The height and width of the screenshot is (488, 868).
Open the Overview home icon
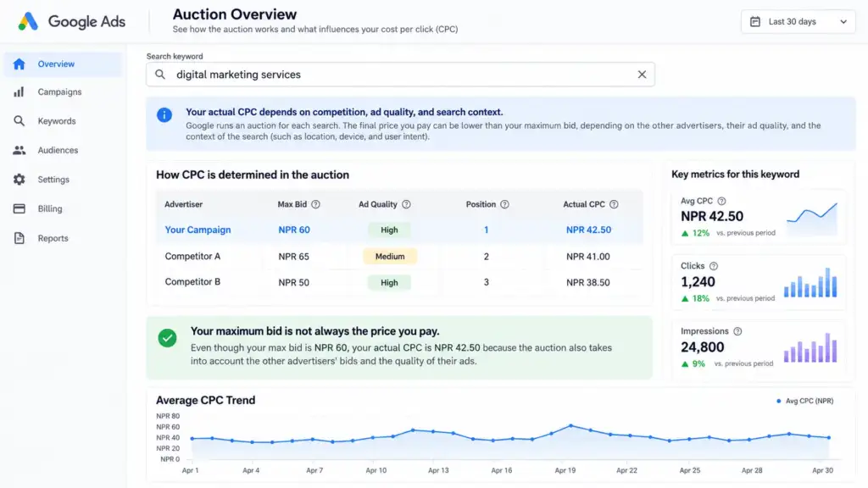point(19,64)
